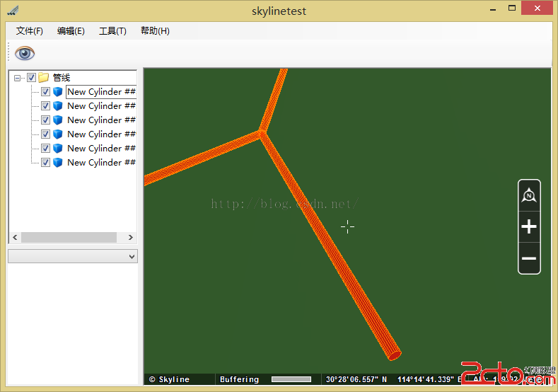Open the 帮助(H) menu
This screenshot has width=558, height=392.
(x=155, y=31)
